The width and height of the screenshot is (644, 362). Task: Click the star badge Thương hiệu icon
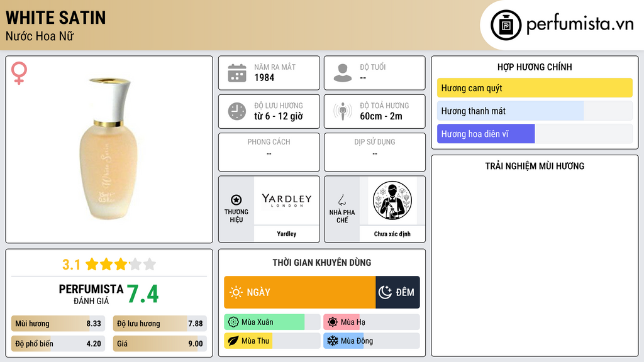(236, 200)
